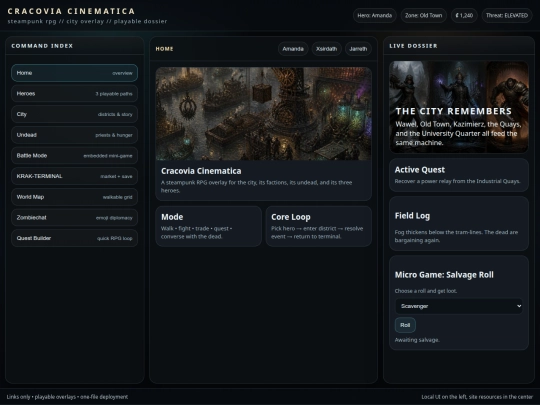Open Zombiechat emoji diplomacy
Viewport: 540px width, 405px height.
tap(74, 218)
